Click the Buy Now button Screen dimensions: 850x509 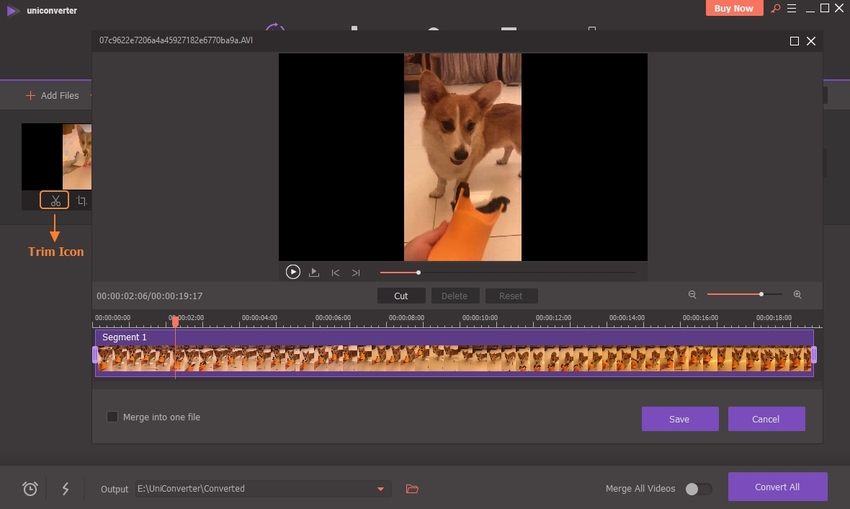(x=735, y=8)
